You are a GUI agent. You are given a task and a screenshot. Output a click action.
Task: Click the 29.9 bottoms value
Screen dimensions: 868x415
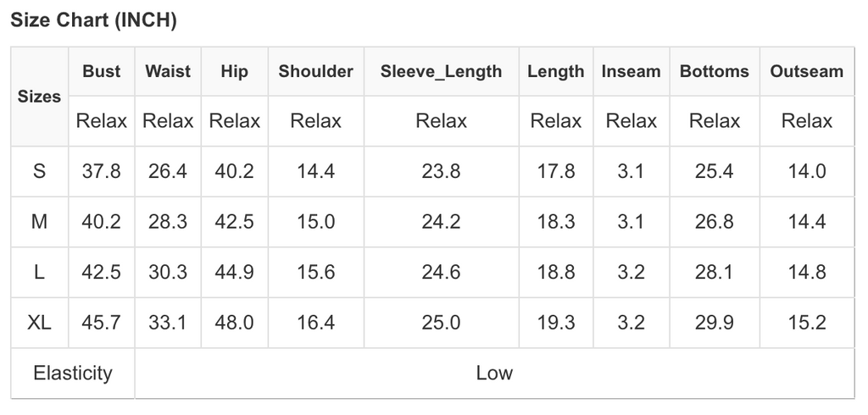pyautogui.click(x=715, y=323)
